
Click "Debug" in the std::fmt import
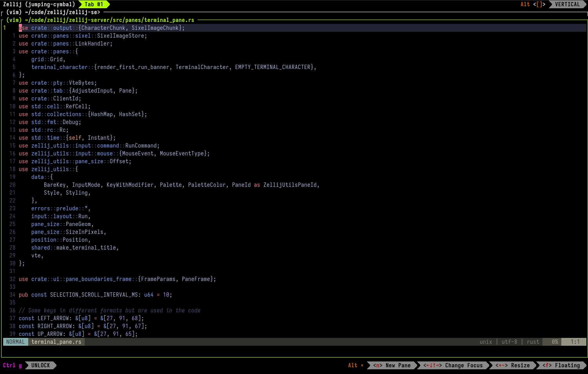pos(71,122)
